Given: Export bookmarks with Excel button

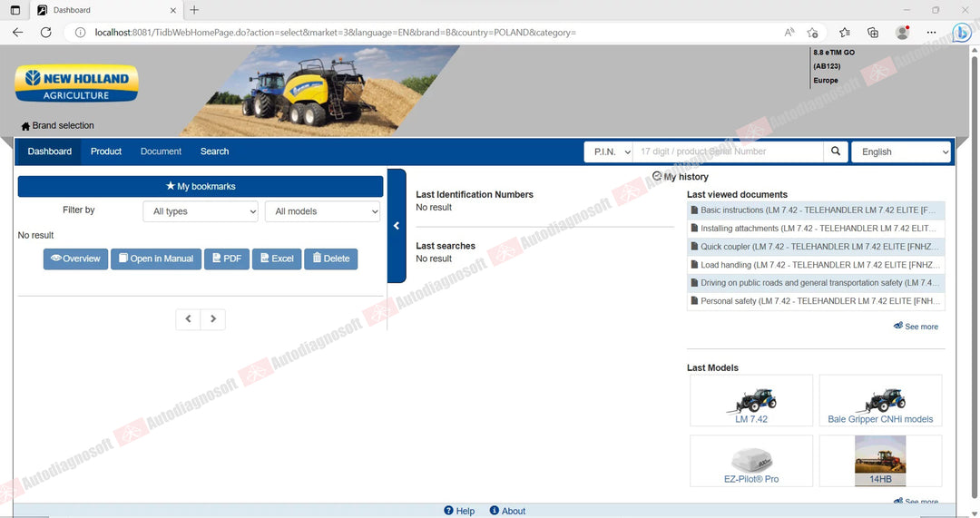Looking at the screenshot, I should coord(277,259).
